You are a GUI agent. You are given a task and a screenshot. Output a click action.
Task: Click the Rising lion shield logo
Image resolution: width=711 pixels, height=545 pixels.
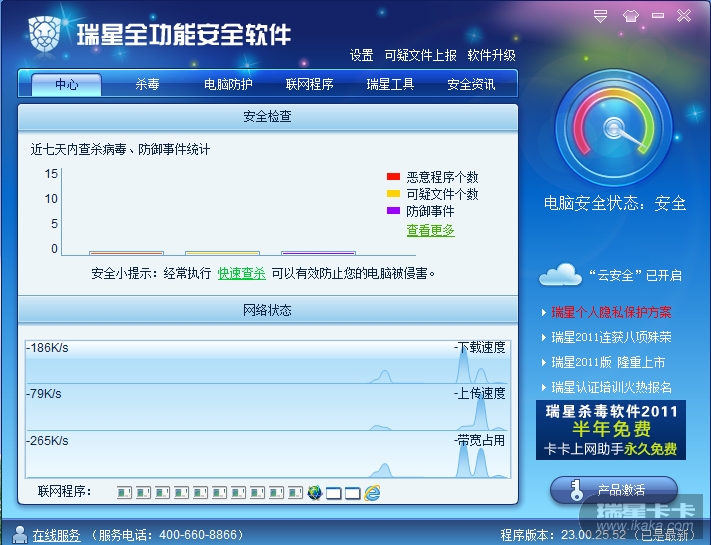point(44,33)
